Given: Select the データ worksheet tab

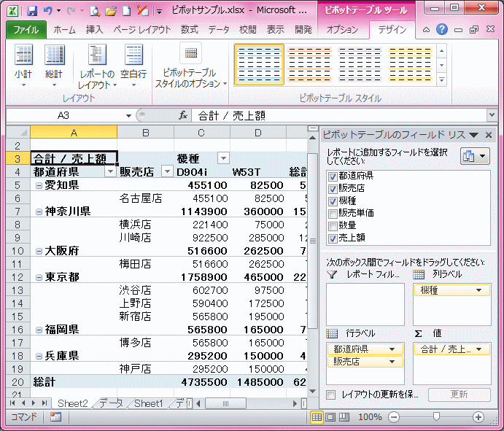Looking at the screenshot, I should 111,403.
